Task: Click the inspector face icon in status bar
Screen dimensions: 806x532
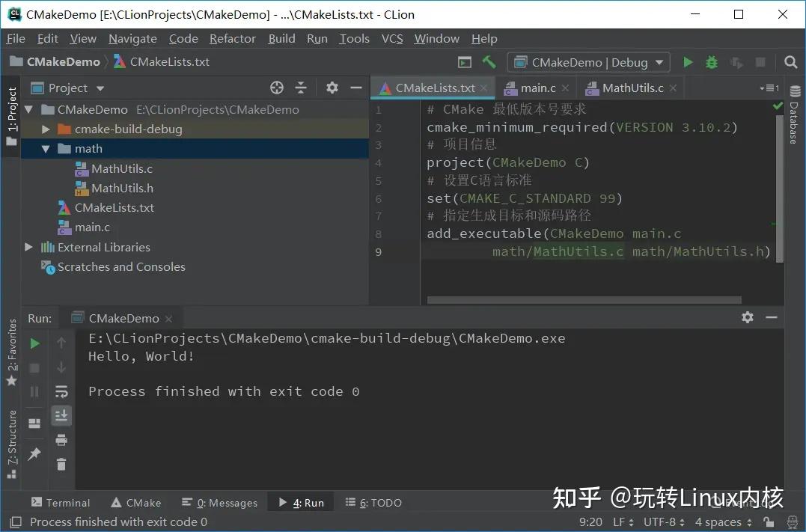Action: coord(792,522)
